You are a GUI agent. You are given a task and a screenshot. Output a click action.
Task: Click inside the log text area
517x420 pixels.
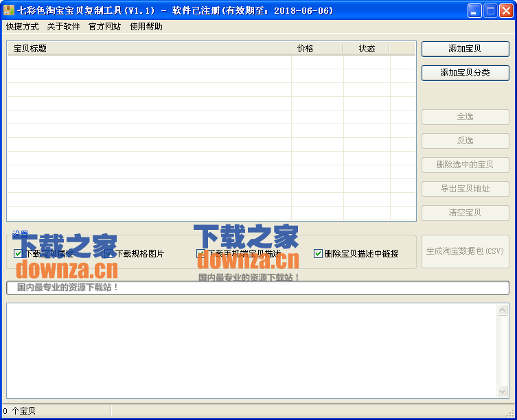pyautogui.click(x=251, y=351)
